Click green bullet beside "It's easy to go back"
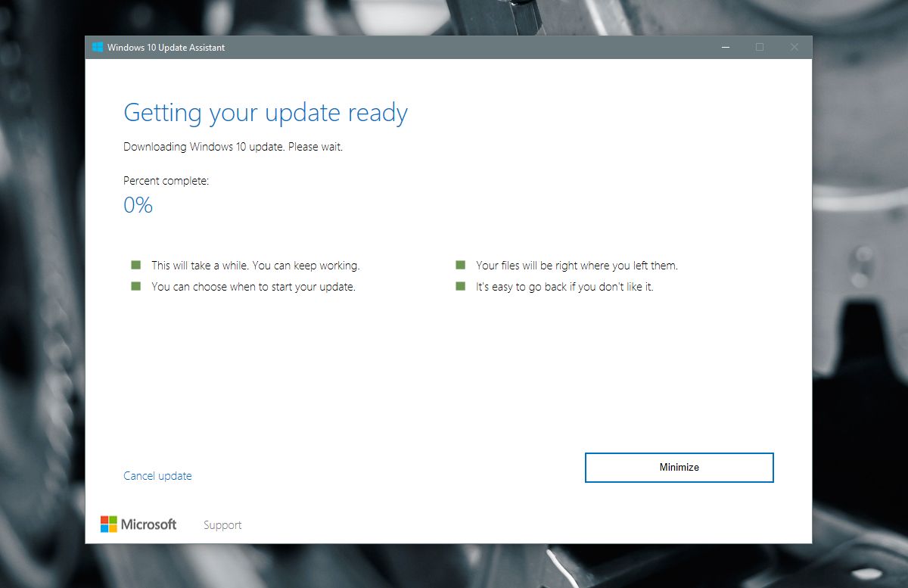 [460, 286]
